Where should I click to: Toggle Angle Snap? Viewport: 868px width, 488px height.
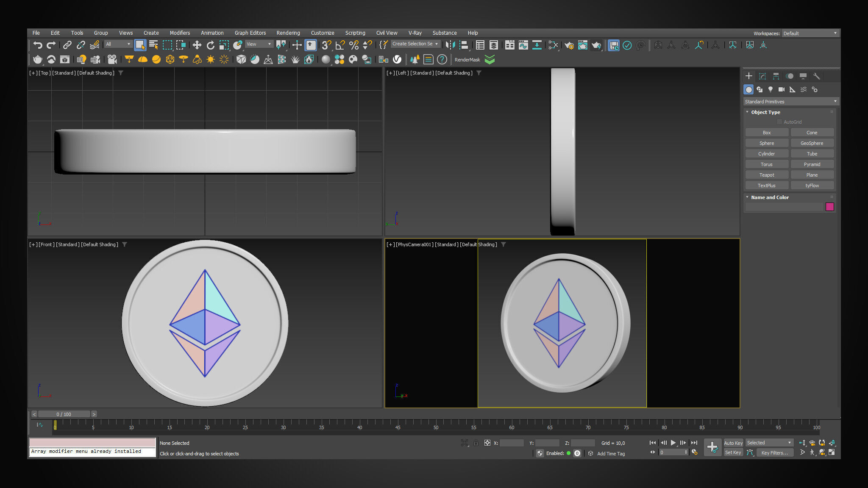[x=340, y=45]
